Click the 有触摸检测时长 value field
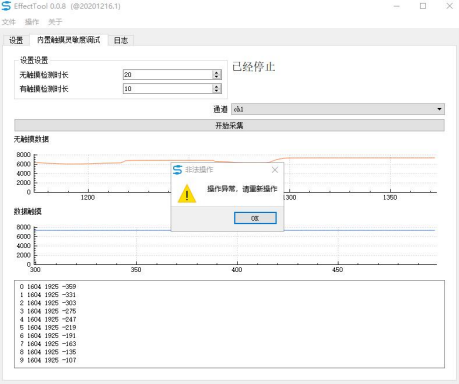Image resolution: width=459 pixels, height=384 pixels. (x=168, y=89)
